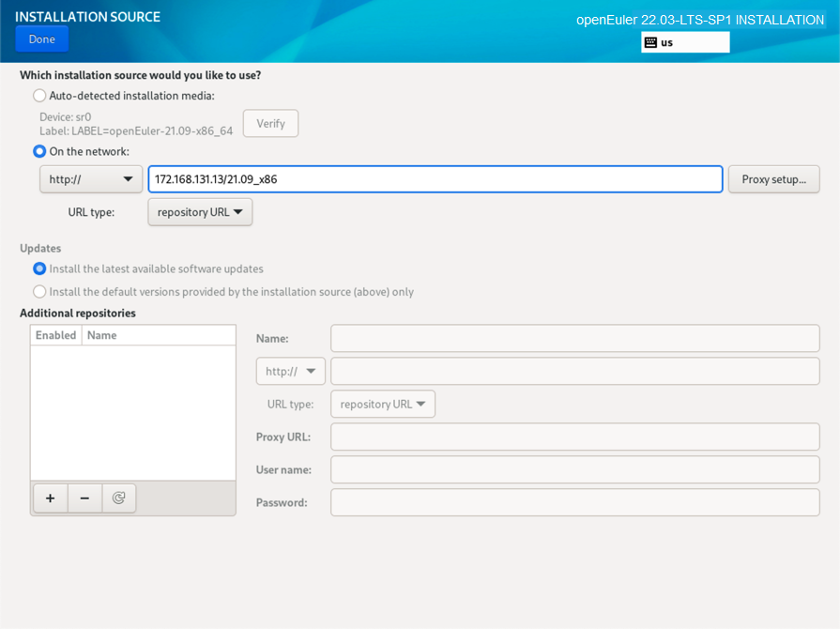Click the Device: sr0 text
The width and height of the screenshot is (840, 629).
tap(66, 116)
